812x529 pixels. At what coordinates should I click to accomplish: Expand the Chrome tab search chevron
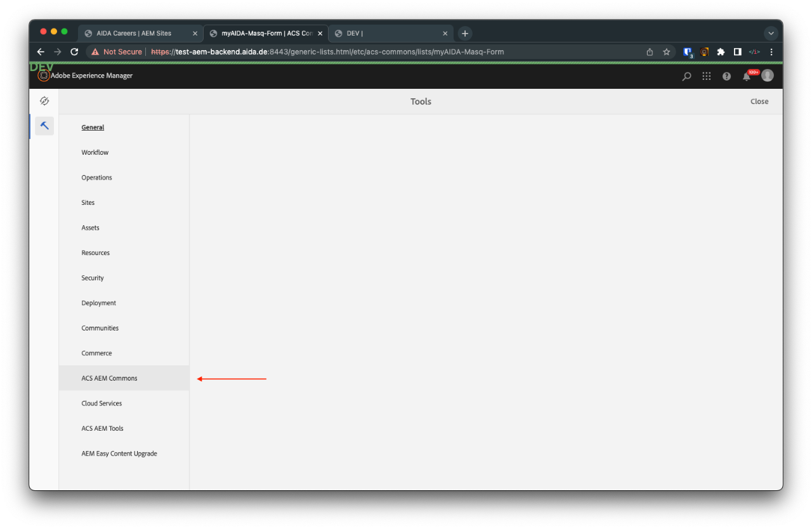click(771, 34)
